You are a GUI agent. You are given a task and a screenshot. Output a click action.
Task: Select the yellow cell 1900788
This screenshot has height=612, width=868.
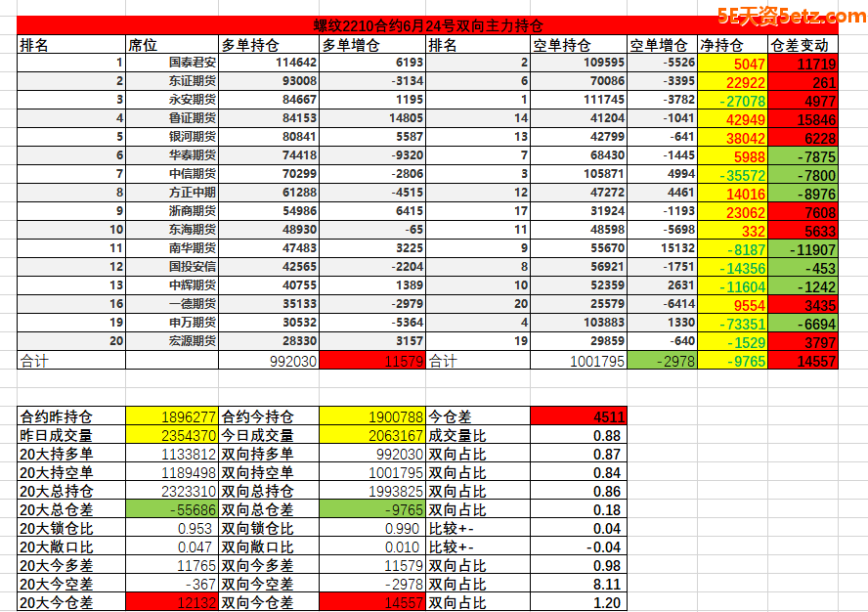[372, 415]
